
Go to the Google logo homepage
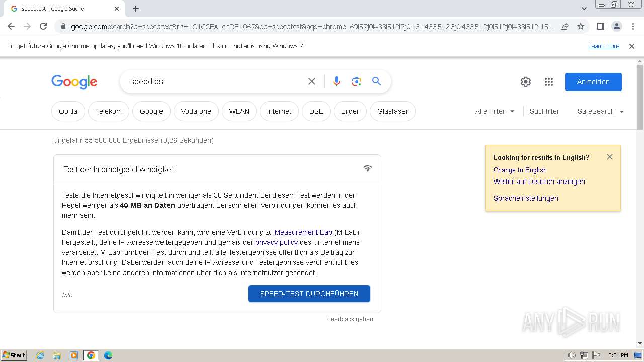click(x=74, y=82)
